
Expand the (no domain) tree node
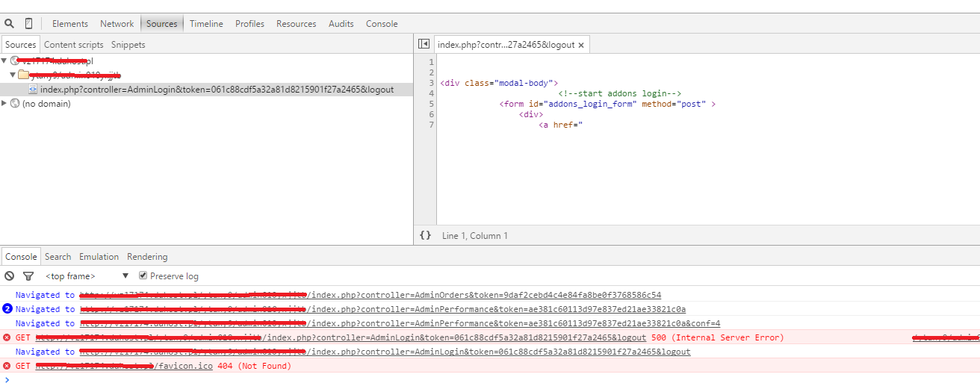(4, 104)
